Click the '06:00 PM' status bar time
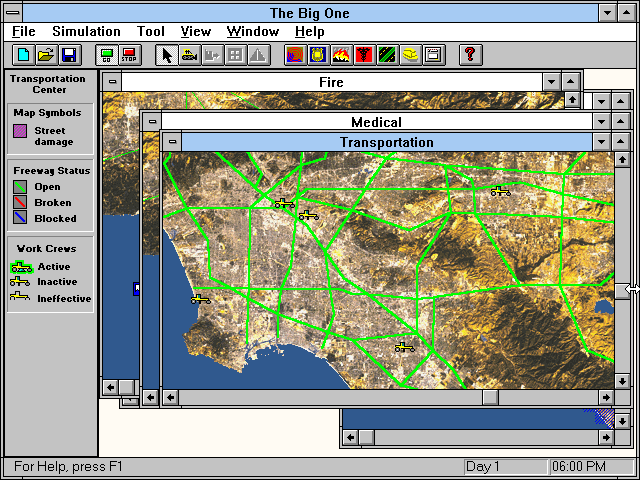Screen dimensions: 640x480 tap(591, 467)
